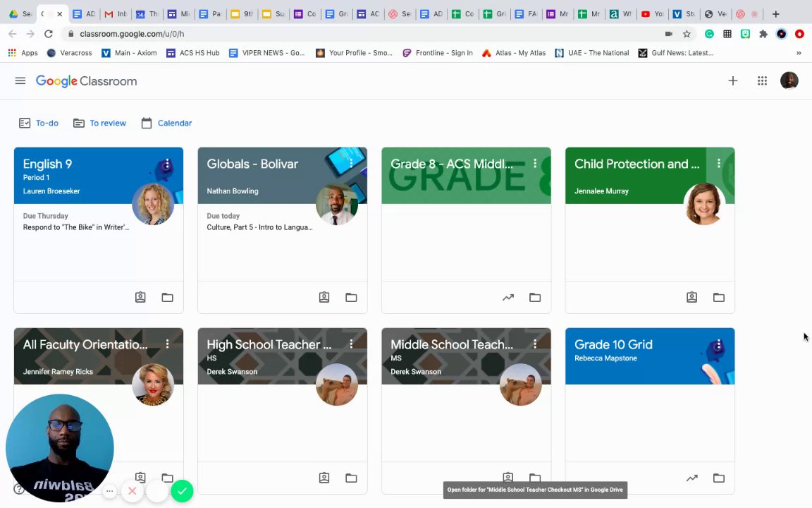Open the Main - Axiom bookmark

pyautogui.click(x=129, y=53)
